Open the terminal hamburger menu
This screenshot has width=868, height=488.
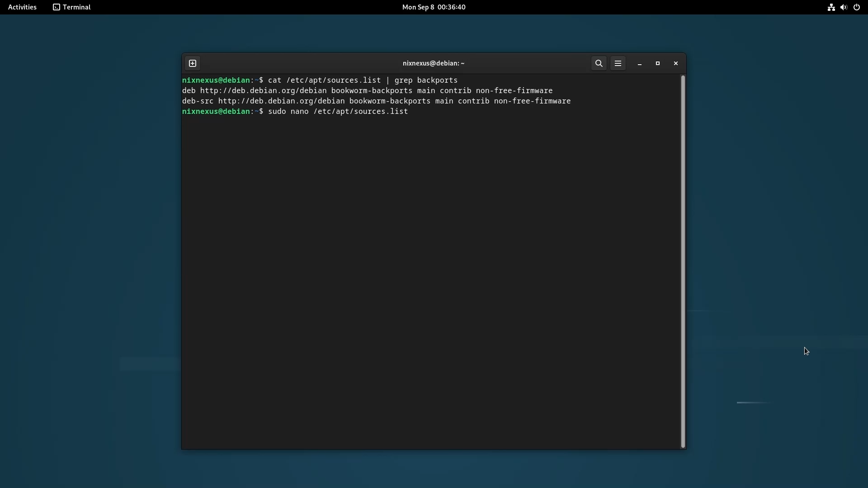pos(618,63)
